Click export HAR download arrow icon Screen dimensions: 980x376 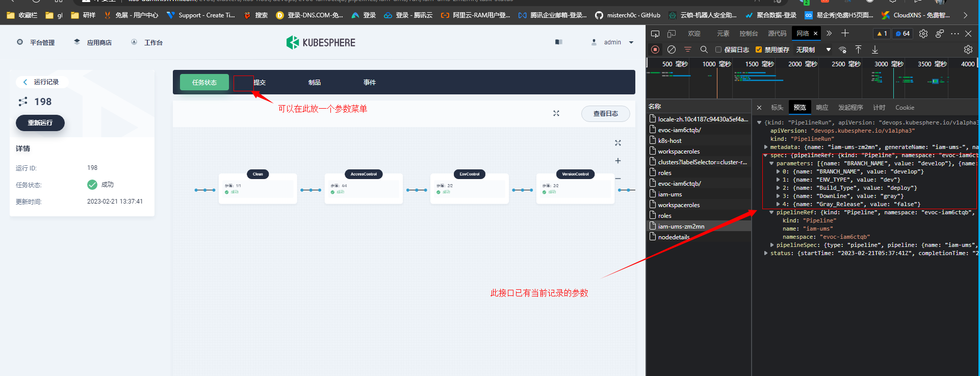pyautogui.click(x=875, y=49)
